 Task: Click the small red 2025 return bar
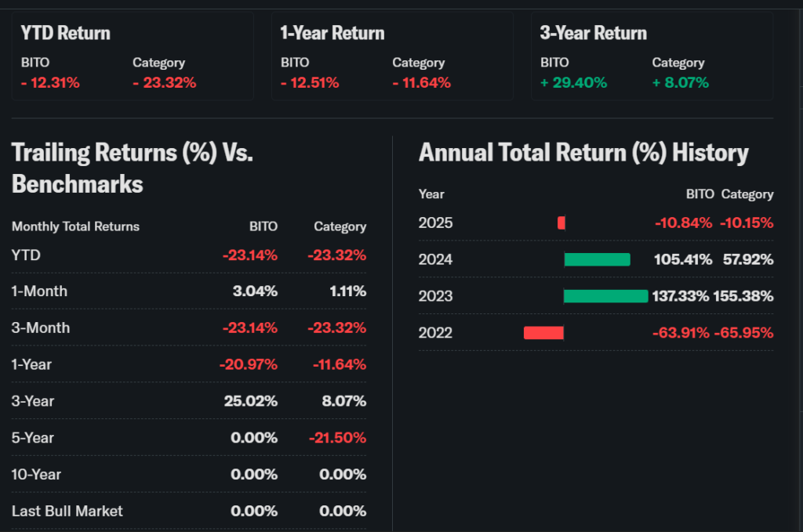pyautogui.click(x=561, y=223)
